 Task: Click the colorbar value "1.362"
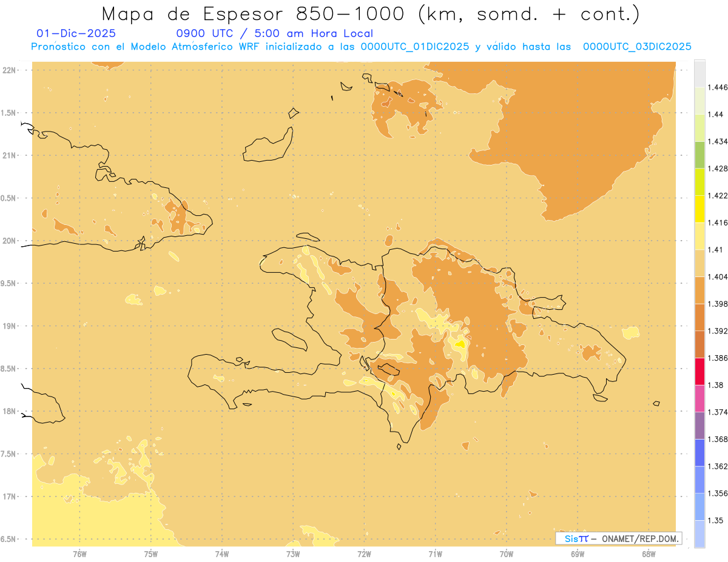click(x=719, y=466)
